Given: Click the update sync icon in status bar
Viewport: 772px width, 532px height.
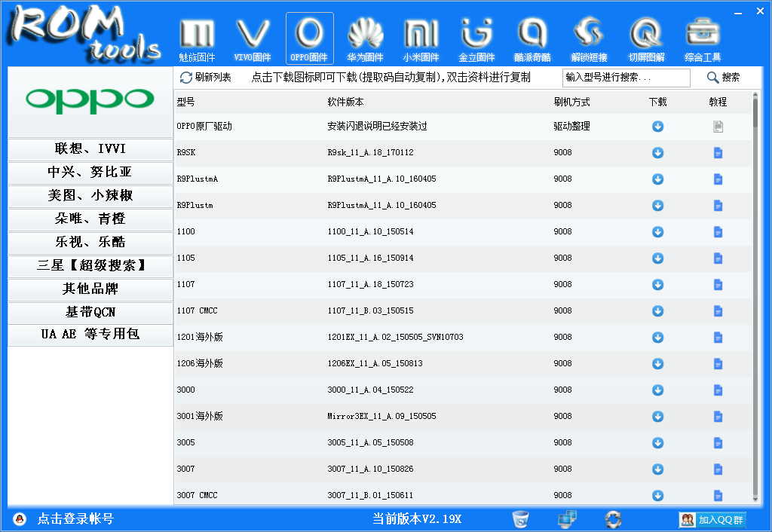Looking at the screenshot, I should point(613,518).
